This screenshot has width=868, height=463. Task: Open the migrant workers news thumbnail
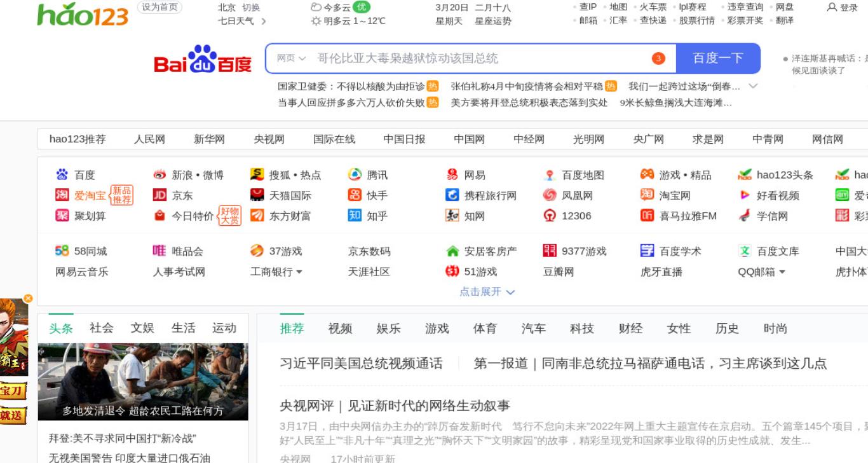tap(143, 382)
